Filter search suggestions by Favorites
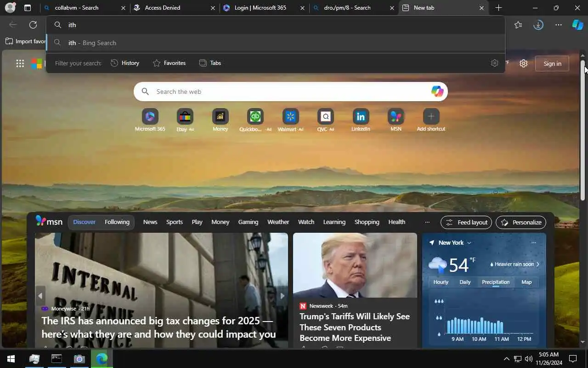588x368 pixels. (169, 63)
